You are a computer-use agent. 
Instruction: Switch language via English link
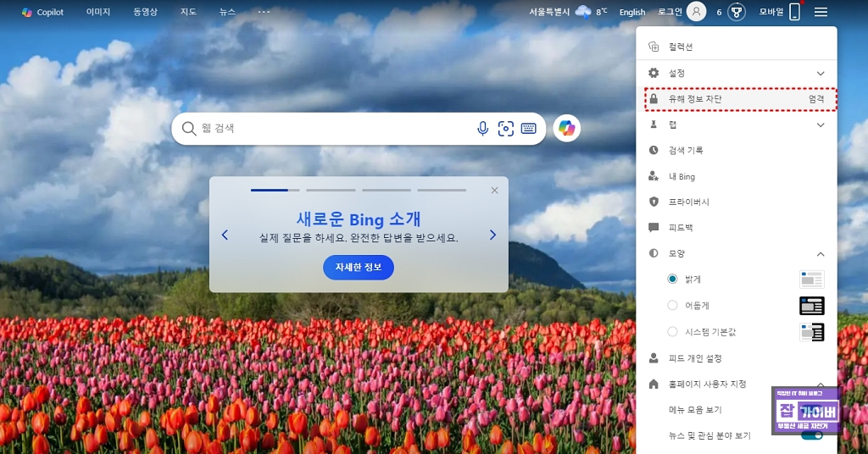click(632, 12)
